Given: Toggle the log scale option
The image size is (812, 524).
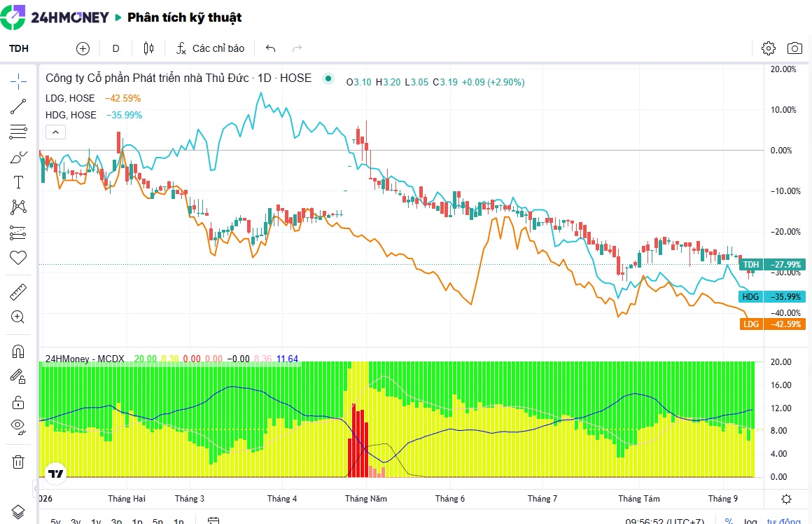Looking at the screenshot, I should click(x=750, y=520).
